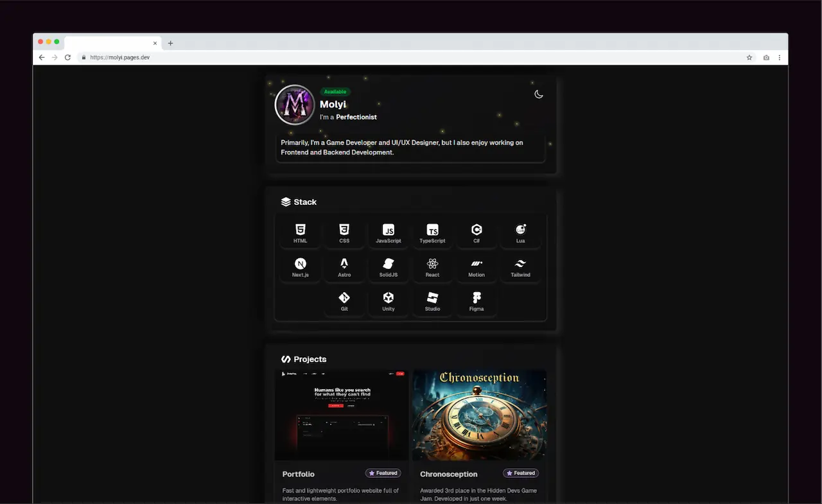Click the Available status badge
This screenshot has width=822, height=504.
[335, 91]
